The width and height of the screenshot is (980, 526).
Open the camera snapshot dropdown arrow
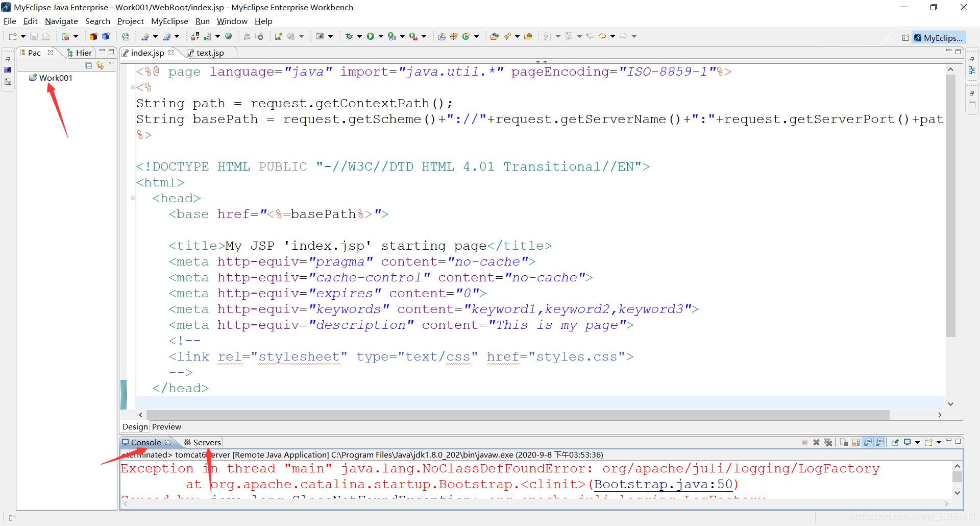point(330,36)
